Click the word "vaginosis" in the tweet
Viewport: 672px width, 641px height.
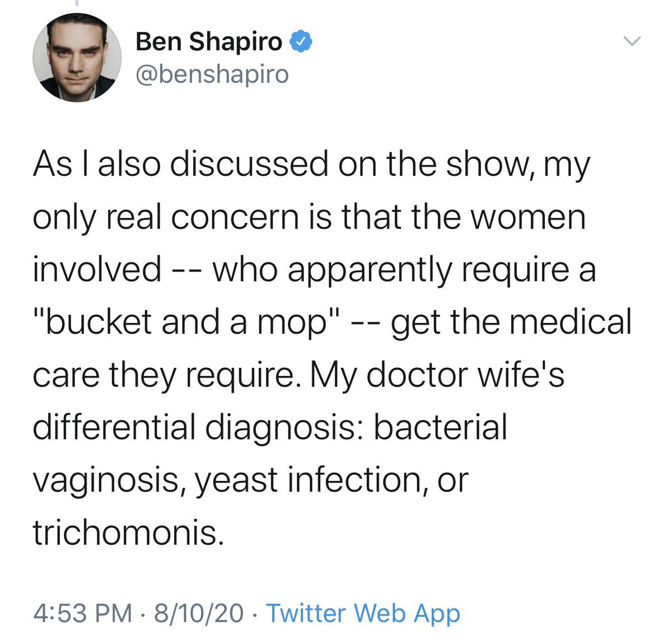(x=109, y=480)
